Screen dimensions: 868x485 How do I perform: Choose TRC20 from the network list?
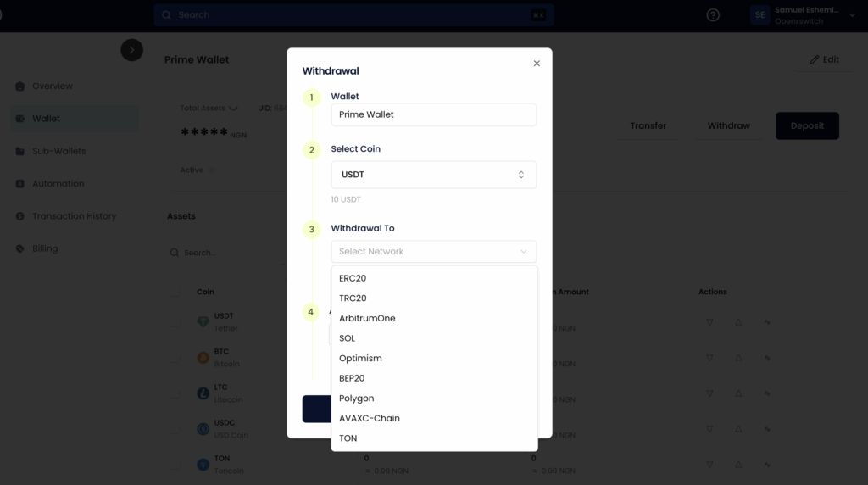353,298
